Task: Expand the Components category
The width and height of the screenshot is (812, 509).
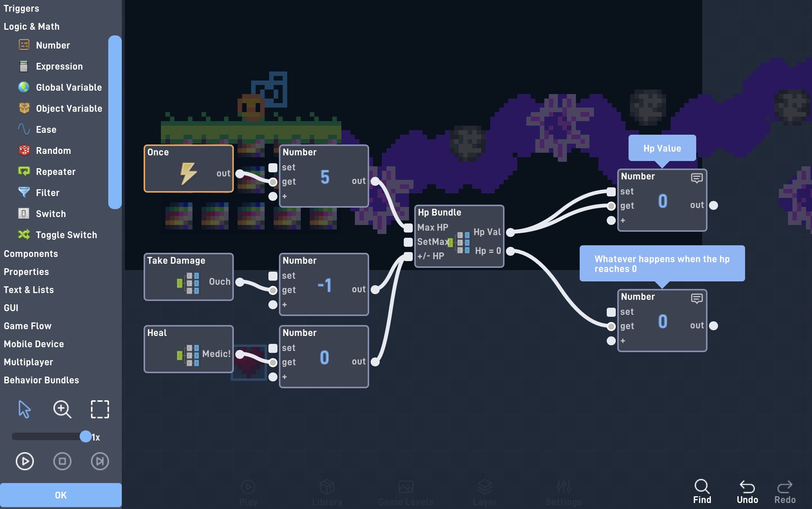Action: [31, 254]
